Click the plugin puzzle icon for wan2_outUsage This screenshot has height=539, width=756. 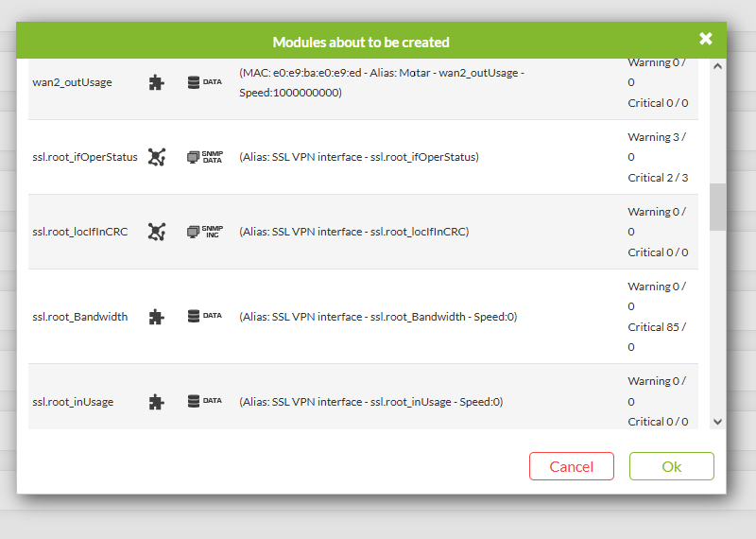(156, 82)
